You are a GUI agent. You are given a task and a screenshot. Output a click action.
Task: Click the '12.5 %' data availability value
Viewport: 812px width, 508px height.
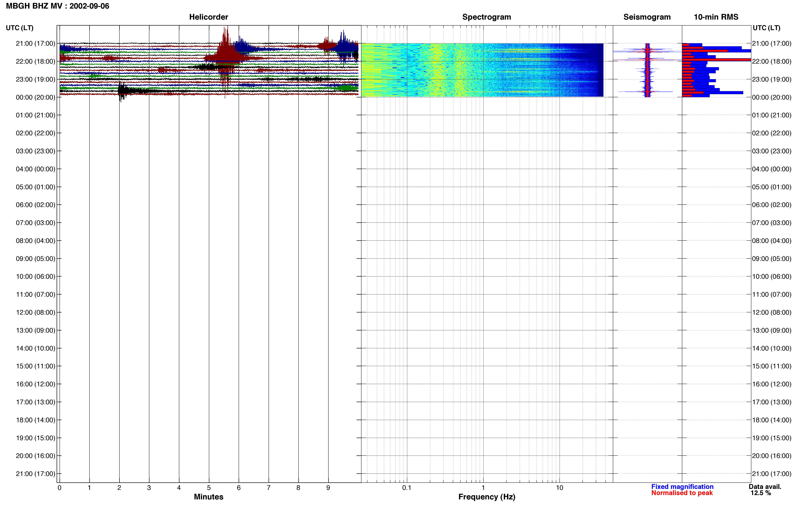tap(761, 493)
